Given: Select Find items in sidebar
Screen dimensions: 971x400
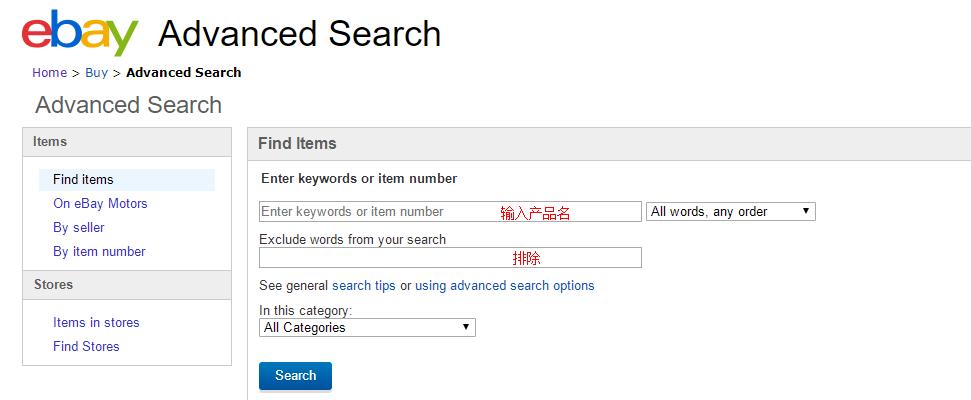Looking at the screenshot, I should tap(83, 180).
